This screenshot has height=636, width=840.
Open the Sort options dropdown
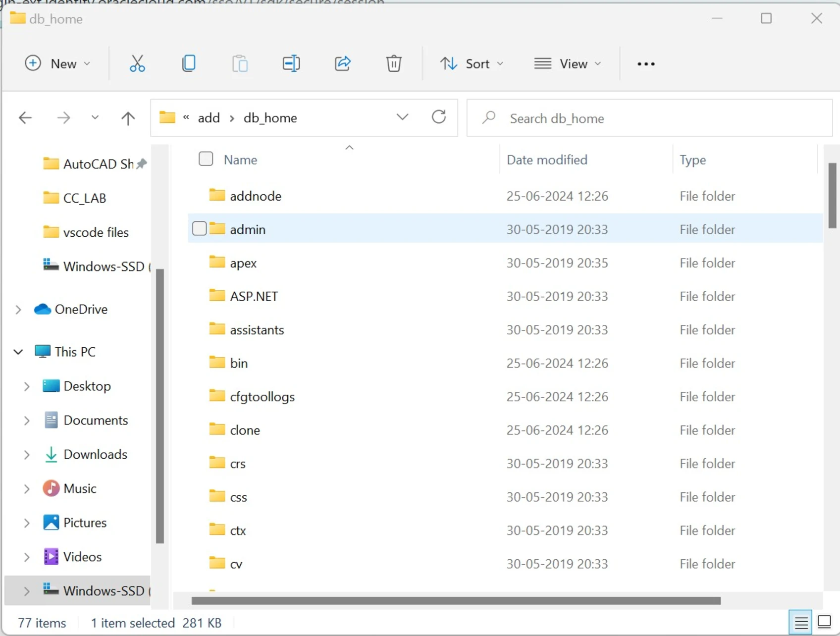click(x=471, y=63)
